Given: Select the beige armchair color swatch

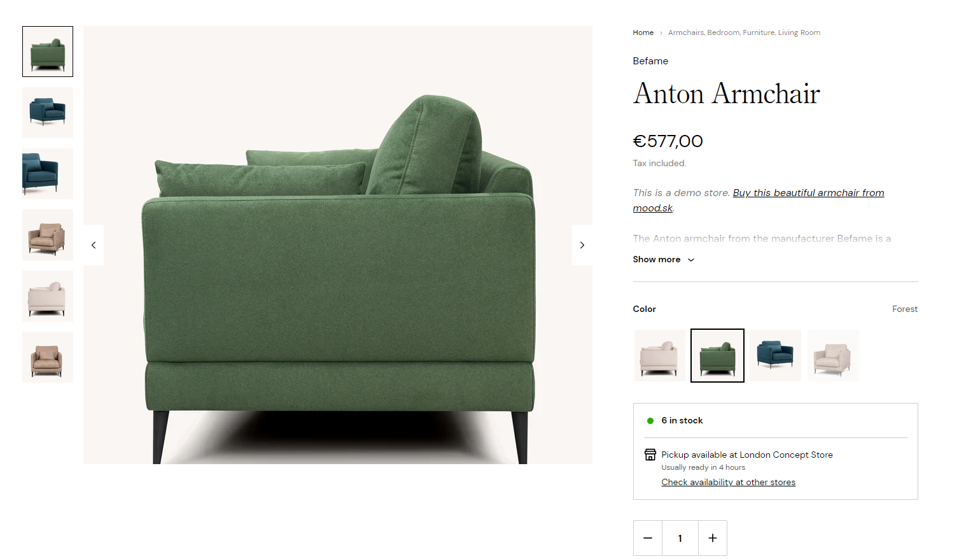Looking at the screenshot, I should point(833,355).
